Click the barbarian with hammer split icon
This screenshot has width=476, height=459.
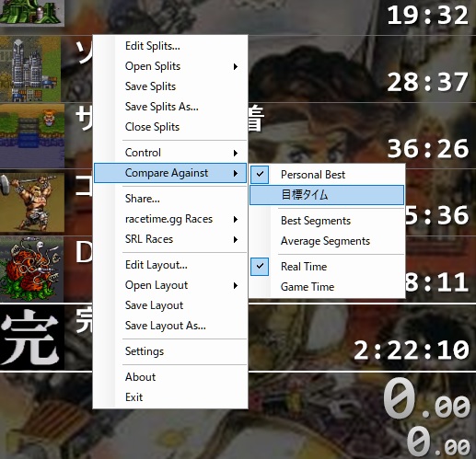click(32, 202)
